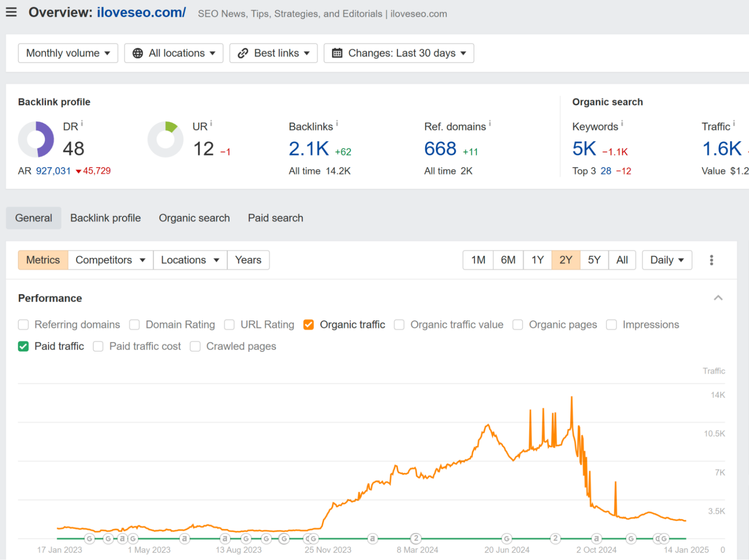Image resolution: width=749 pixels, height=560 pixels.
Task: Collapse the Performance section chevron
Action: tap(718, 298)
